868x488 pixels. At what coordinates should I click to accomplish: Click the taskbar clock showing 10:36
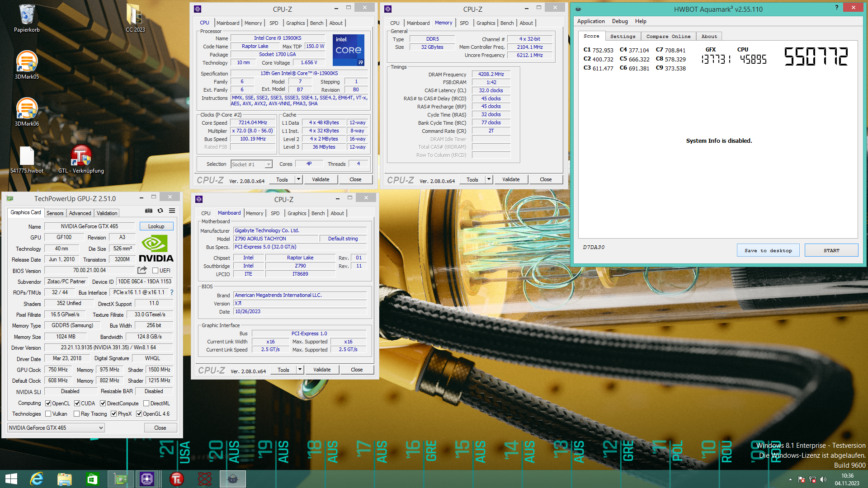pos(847,479)
